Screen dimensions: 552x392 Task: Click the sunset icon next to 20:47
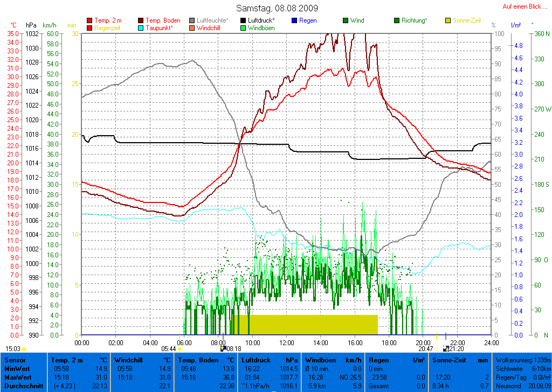tap(437, 349)
